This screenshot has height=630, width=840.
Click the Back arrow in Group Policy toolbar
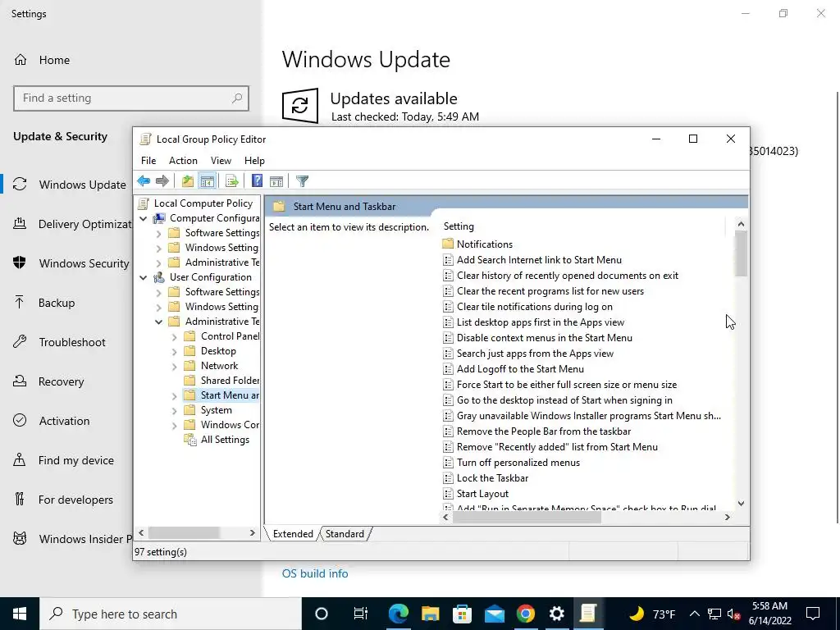pos(144,181)
